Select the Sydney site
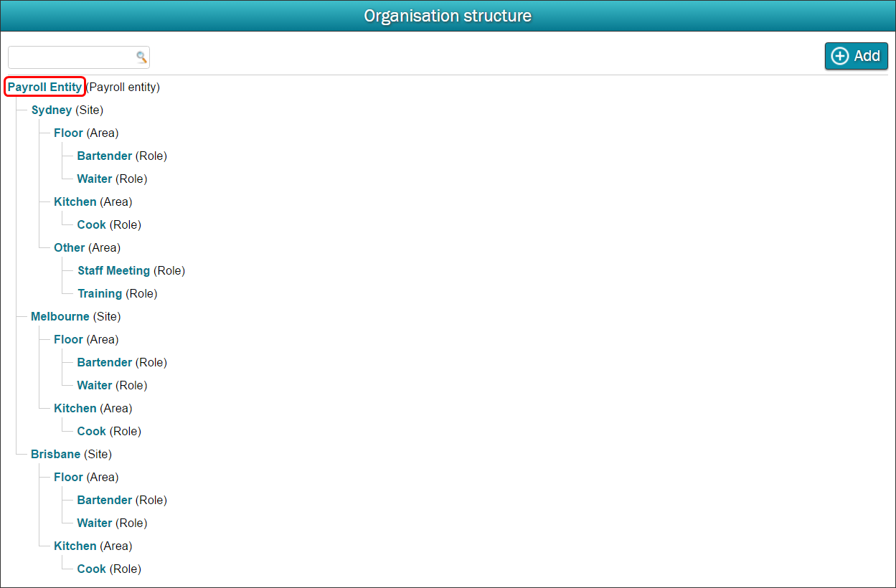 [52, 110]
